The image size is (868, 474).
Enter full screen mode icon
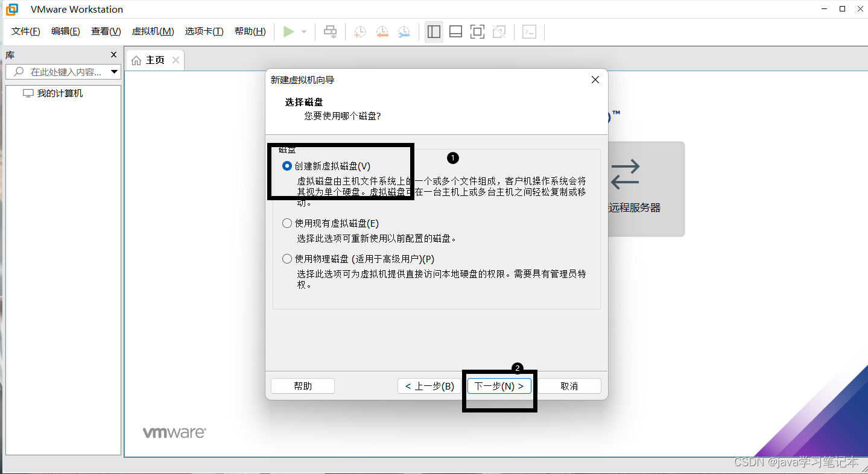click(477, 32)
